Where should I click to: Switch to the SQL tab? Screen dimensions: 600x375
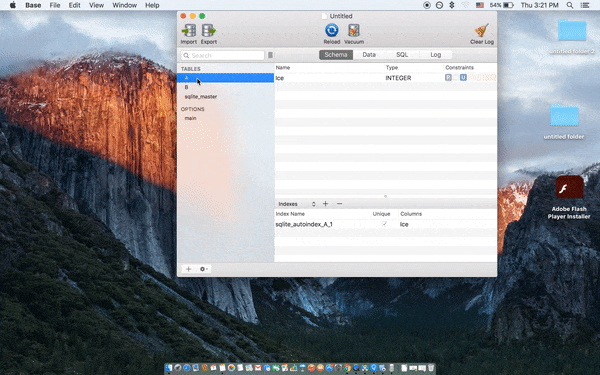[x=402, y=55]
